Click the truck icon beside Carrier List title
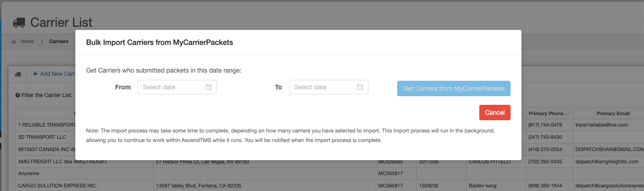Screen dimensions: 644x191 (19, 22)
